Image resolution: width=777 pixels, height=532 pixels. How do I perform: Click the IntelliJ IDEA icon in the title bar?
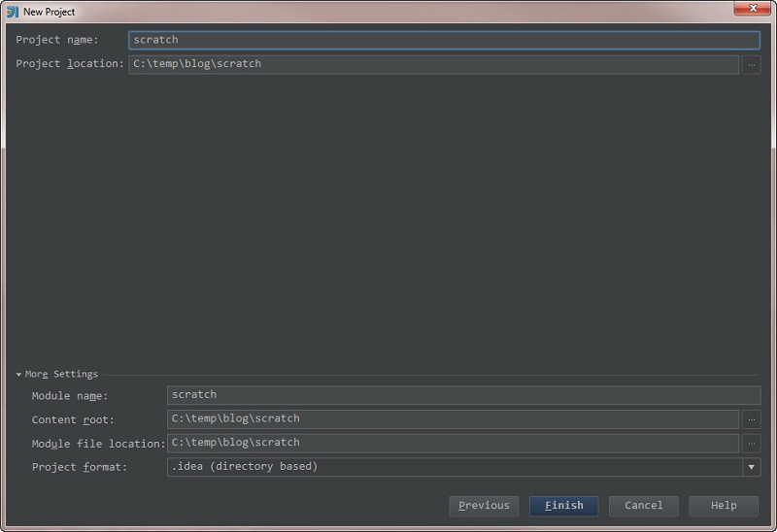click(x=13, y=12)
